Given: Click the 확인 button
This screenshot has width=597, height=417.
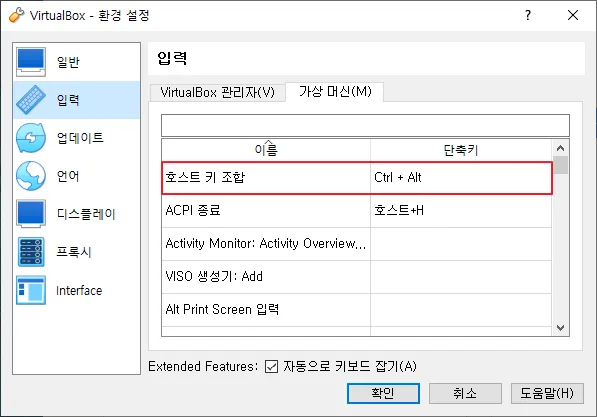Looking at the screenshot, I should pyautogui.click(x=383, y=393).
